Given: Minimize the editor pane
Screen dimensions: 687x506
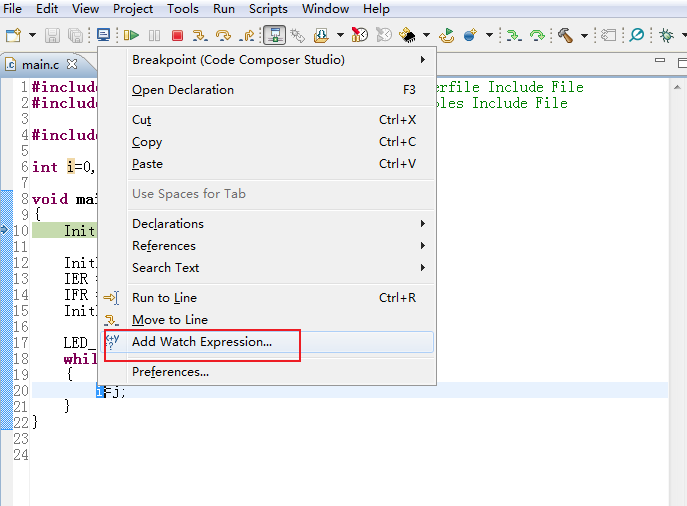Looking at the screenshot, I should [x=660, y=60].
